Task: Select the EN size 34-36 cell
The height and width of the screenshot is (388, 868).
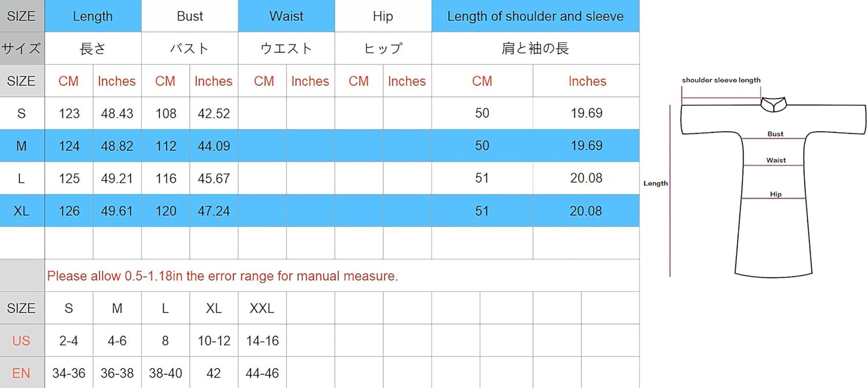Action: tap(69, 374)
